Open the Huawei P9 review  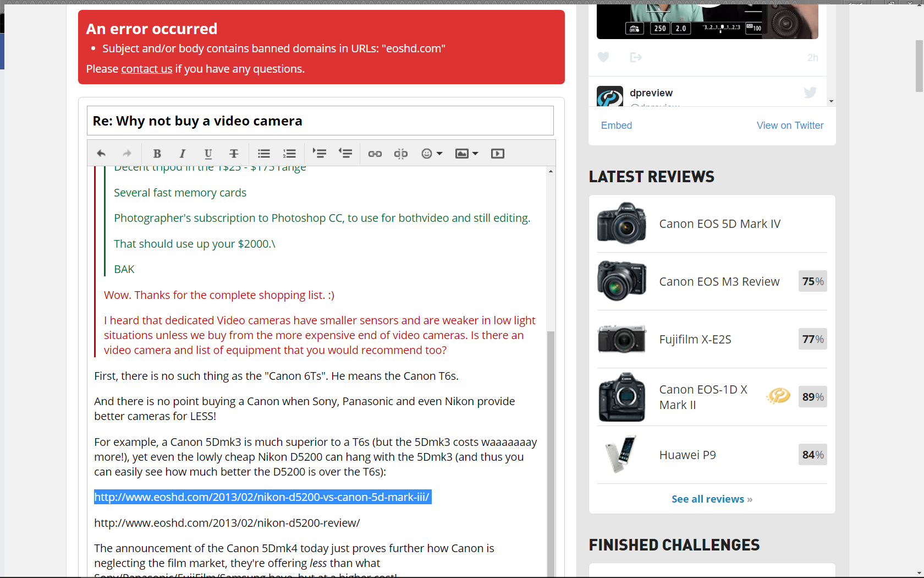tap(687, 455)
